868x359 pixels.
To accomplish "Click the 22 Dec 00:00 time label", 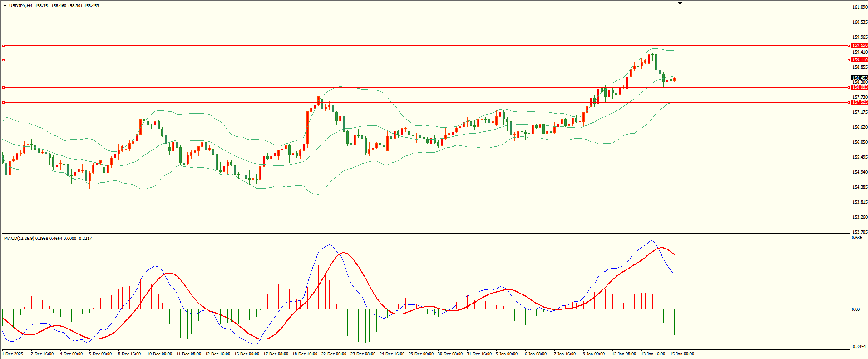I will 334,354.
